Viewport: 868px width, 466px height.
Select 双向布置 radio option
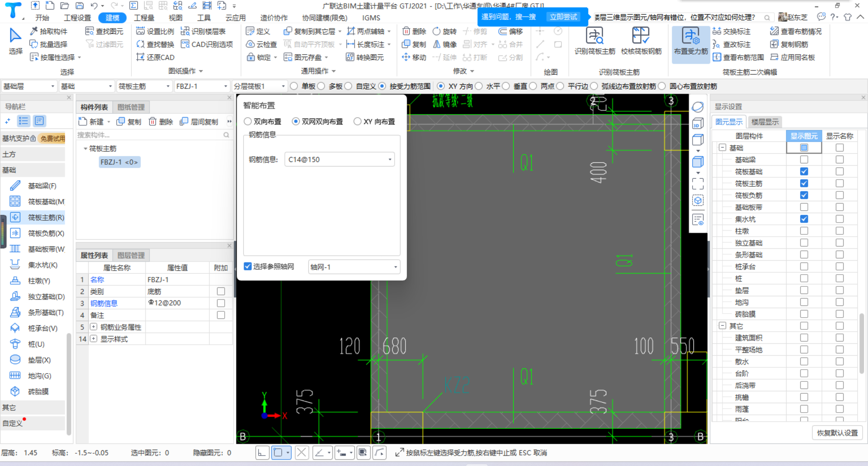coord(248,122)
